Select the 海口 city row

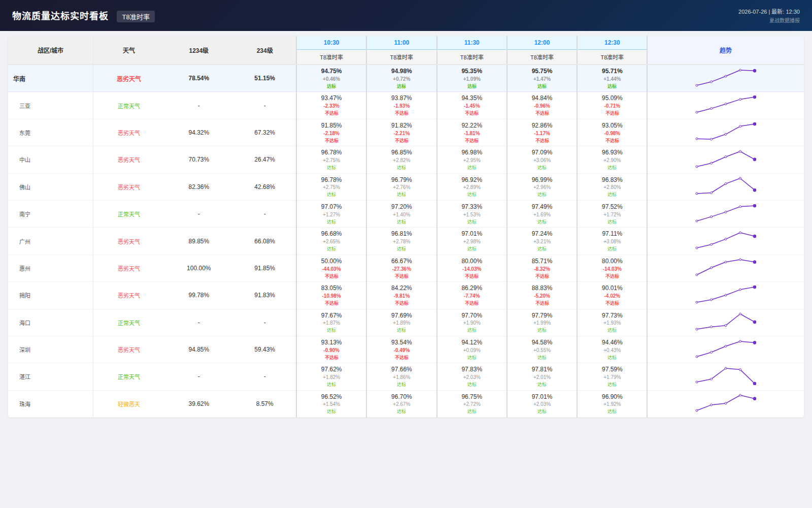pyautogui.click(x=406, y=323)
